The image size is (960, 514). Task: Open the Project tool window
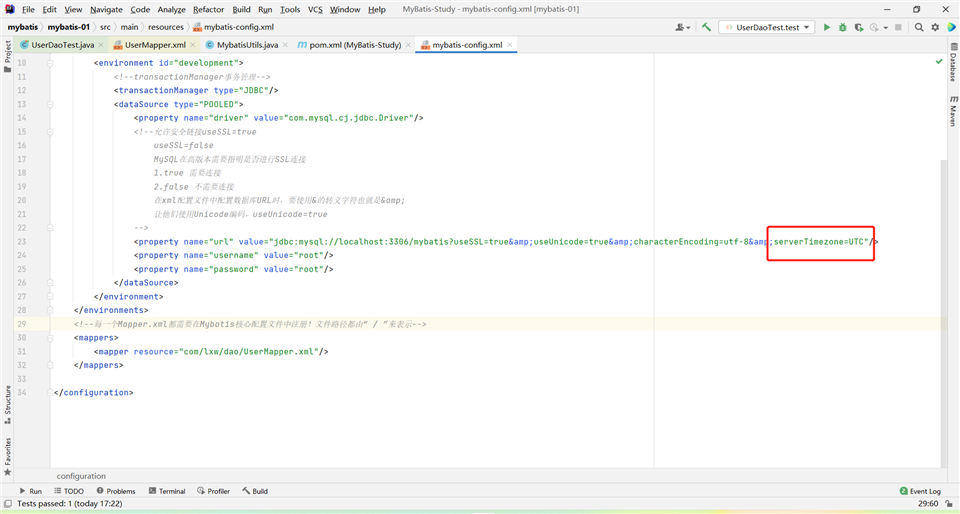(x=7, y=56)
